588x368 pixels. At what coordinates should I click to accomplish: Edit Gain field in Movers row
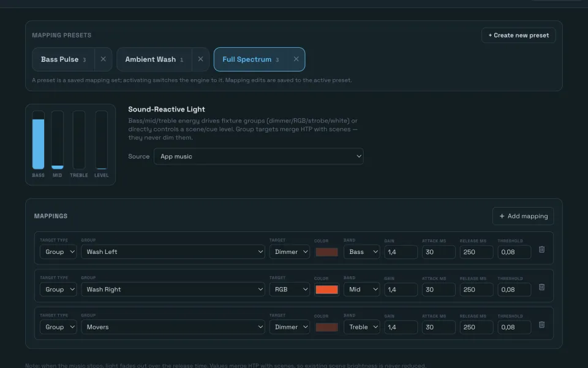(401, 327)
